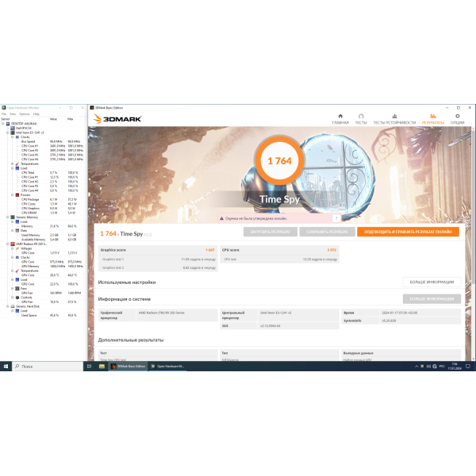The height and width of the screenshot is (476, 476).
Task: Open the network icon in system tray
Action: coord(435,367)
